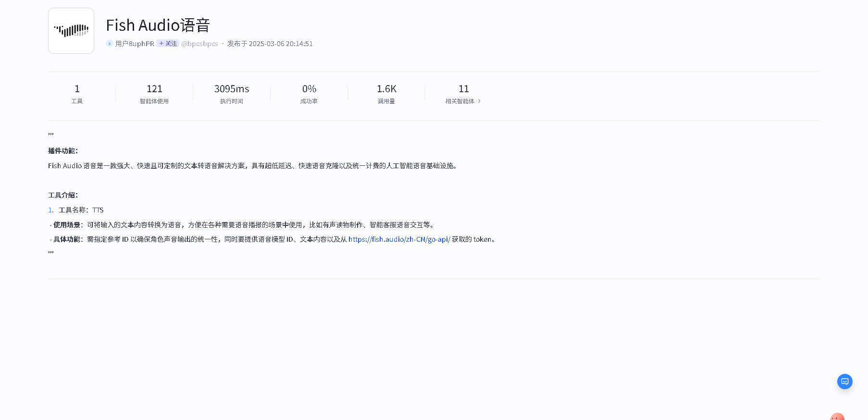Expand the arrow next to 相关智能体
Viewport: 868px width, 420px height.
479,101
